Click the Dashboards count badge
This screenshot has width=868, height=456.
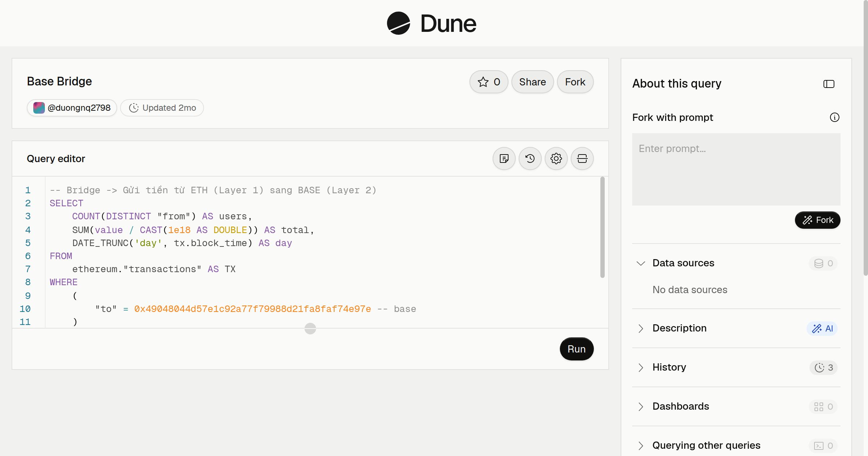coord(823,406)
